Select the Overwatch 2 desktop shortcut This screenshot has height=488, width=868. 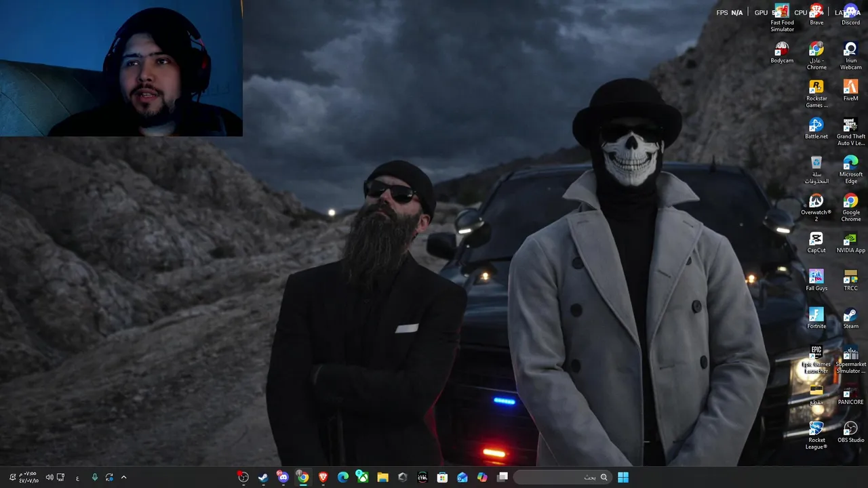point(816,208)
